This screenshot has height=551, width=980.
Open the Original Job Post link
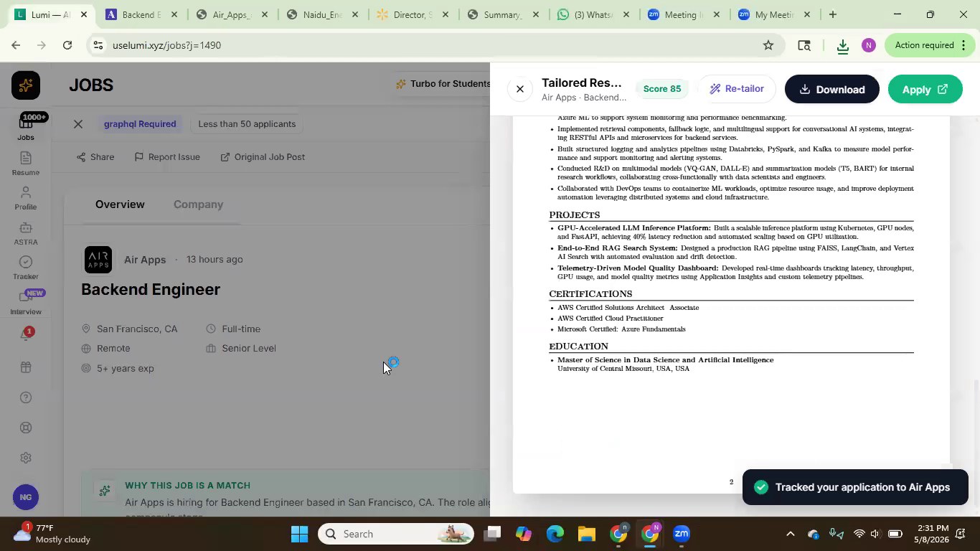(263, 156)
